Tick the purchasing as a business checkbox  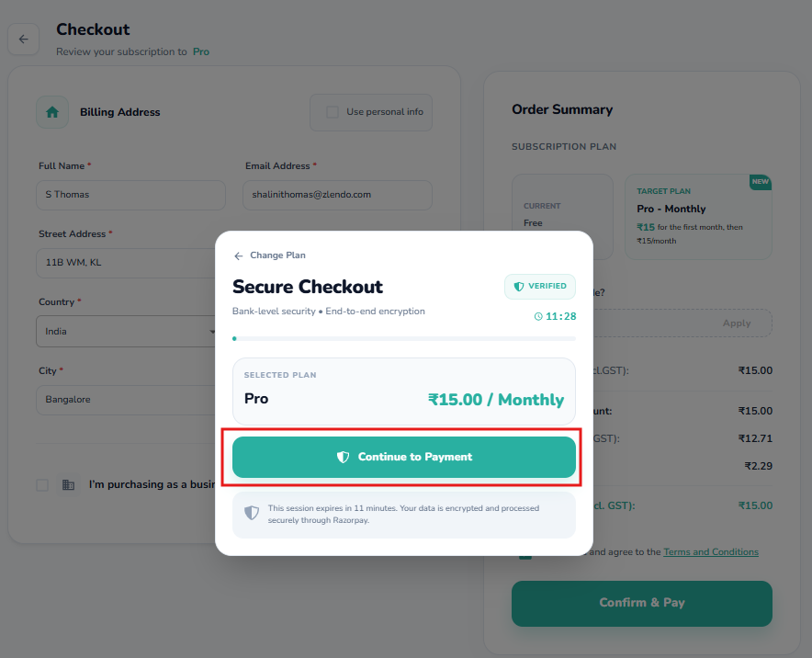pos(42,484)
